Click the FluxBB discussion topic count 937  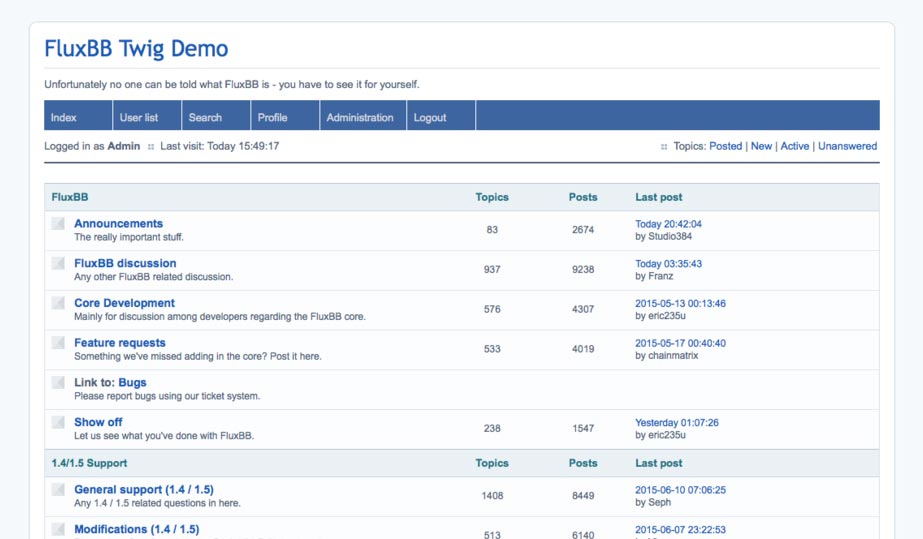pyautogui.click(x=492, y=270)
